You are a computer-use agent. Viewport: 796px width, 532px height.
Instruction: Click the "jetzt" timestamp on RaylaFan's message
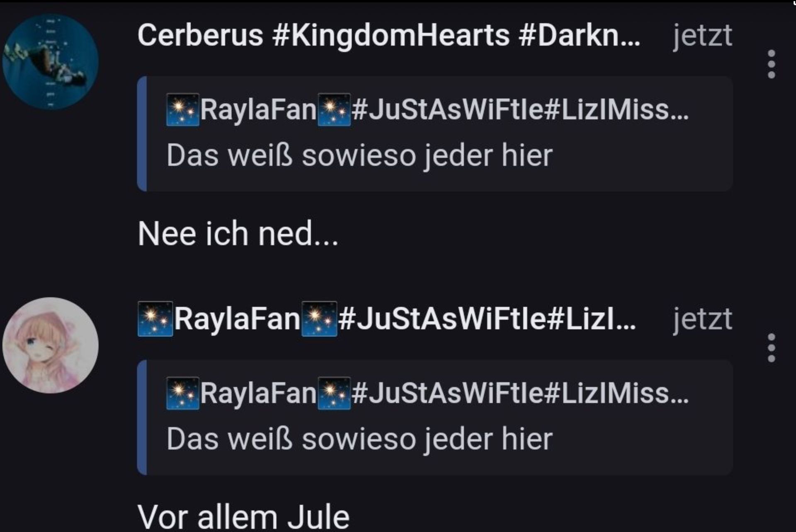point(702,320)
